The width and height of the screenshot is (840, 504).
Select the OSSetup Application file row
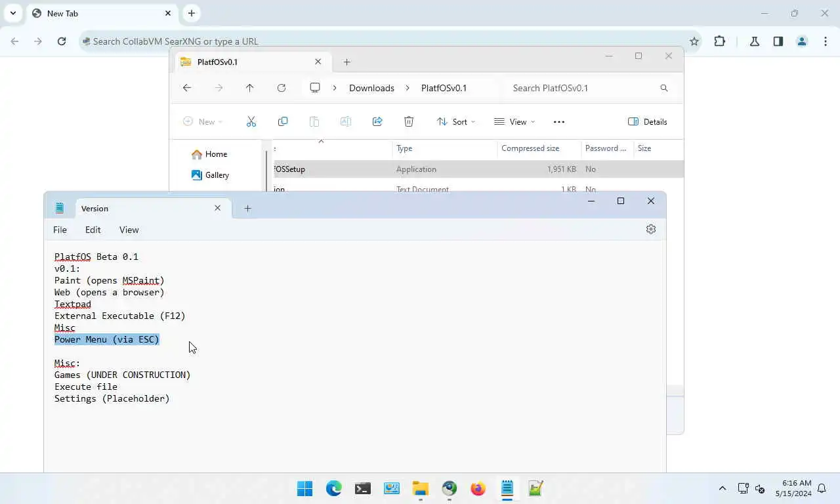point(478,169)
